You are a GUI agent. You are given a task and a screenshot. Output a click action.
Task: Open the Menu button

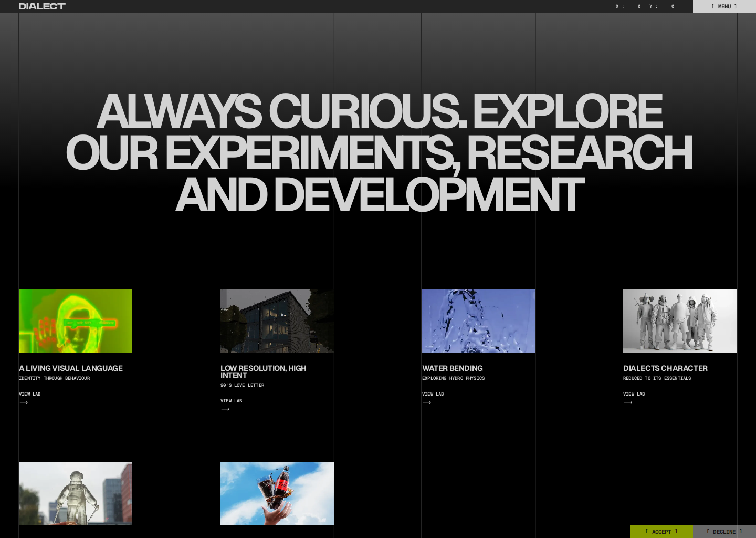click(x=724, y=6)
